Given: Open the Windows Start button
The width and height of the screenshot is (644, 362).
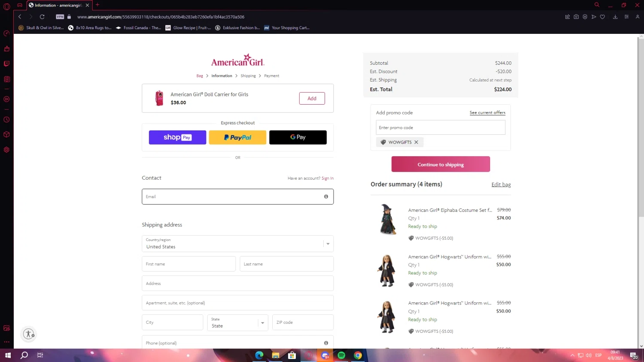Looking at the screenshot, I should click(x=7, y=355).
